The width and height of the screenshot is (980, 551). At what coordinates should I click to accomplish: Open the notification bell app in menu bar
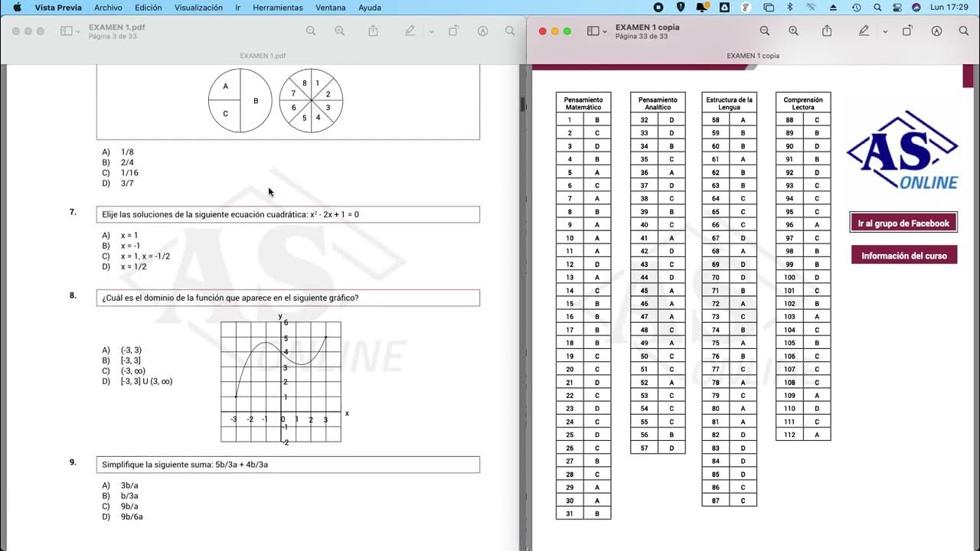[x=702, y=8]
